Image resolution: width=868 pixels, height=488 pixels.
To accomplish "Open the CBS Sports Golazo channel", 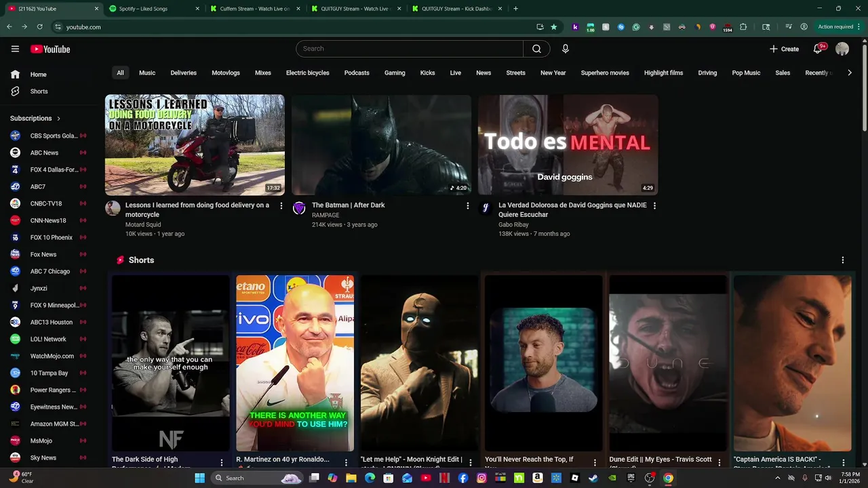I will coord(47,136).
